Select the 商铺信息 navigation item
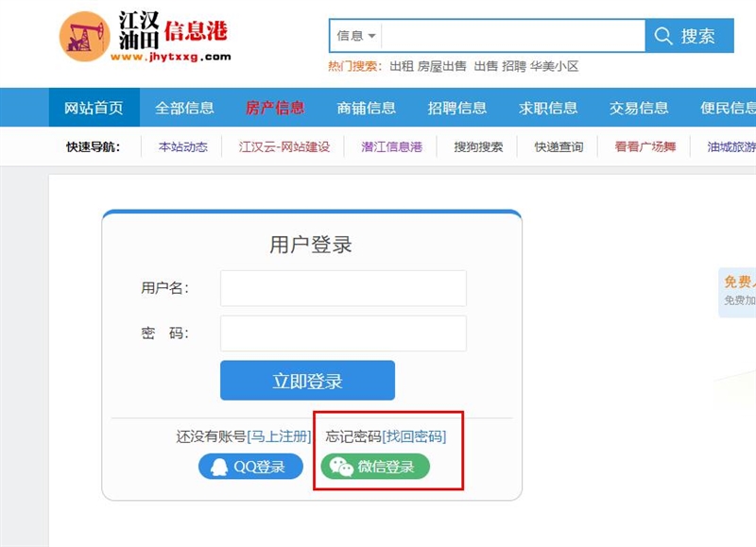756x547 pixels. pyautogui.click(x=367, y=108)
